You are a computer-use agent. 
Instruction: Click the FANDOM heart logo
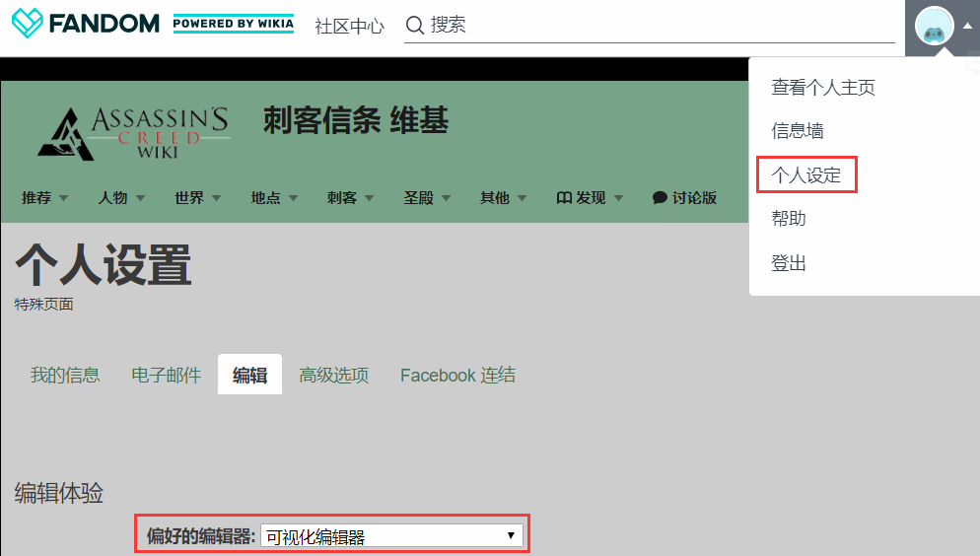(x=27, y=24)
